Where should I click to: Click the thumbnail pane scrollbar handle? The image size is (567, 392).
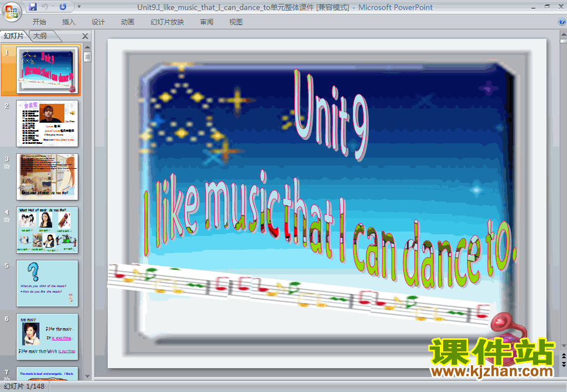click(x=88, y=57)
